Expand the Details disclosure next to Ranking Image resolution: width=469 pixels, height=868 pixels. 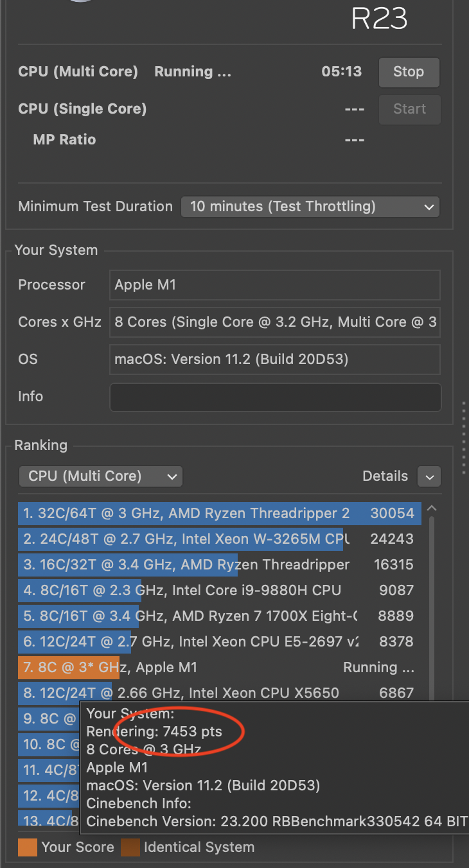click(429, 476)
